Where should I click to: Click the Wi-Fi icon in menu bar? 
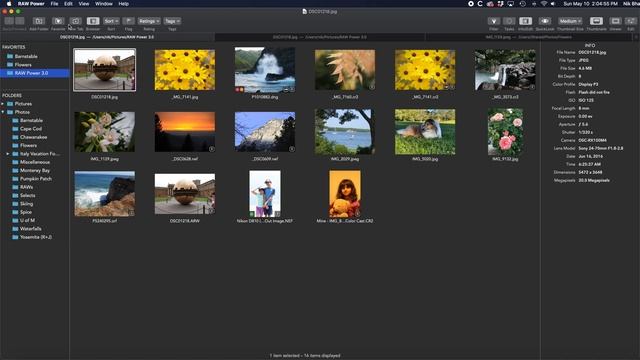tap(544, 4)
